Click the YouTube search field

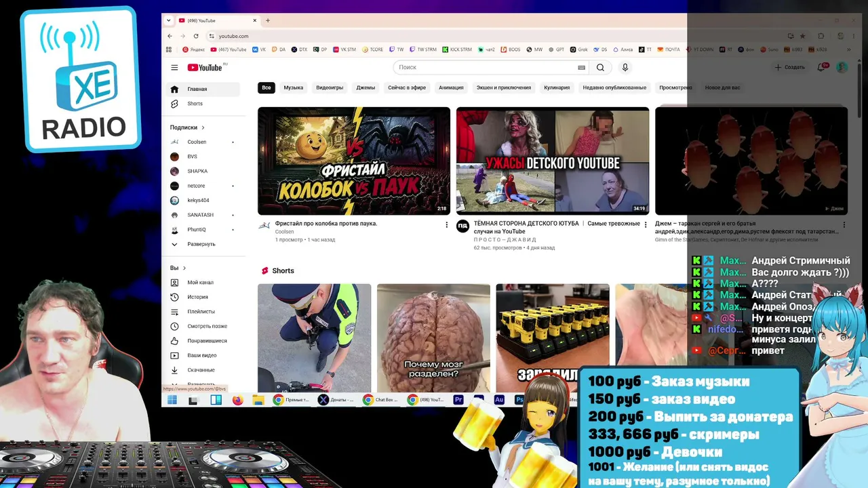(486, 67)
